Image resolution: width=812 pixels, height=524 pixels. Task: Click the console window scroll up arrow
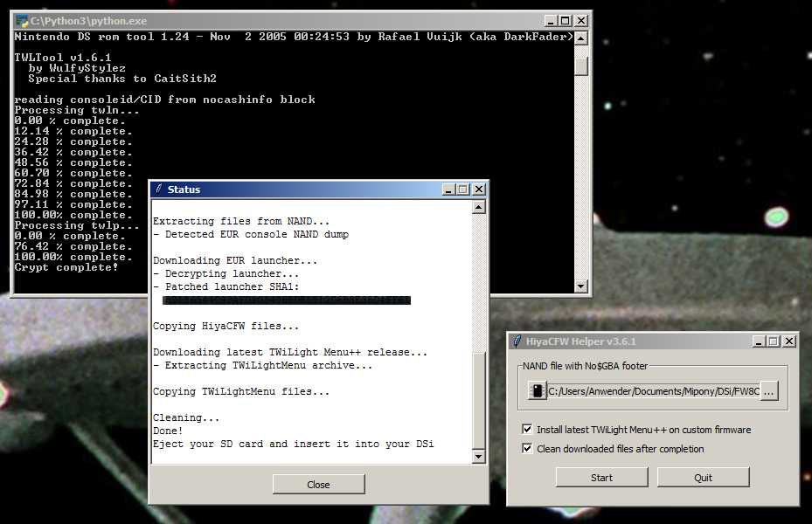point(581,38)
